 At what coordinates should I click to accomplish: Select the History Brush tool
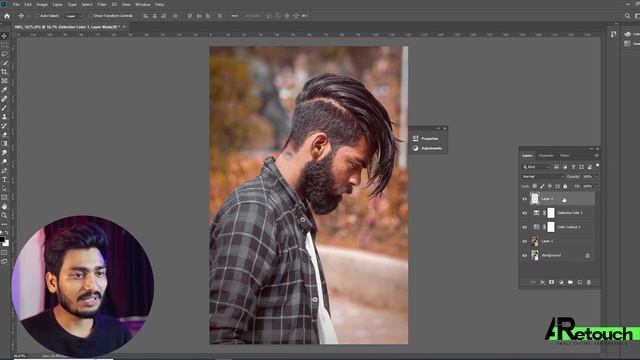pos(4,126)
